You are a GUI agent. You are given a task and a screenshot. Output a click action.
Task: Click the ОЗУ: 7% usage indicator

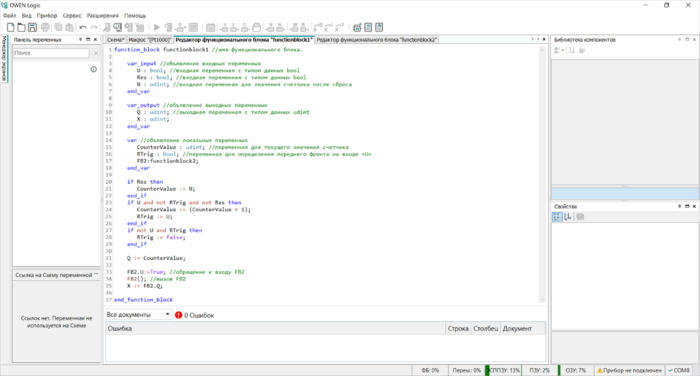575,370
